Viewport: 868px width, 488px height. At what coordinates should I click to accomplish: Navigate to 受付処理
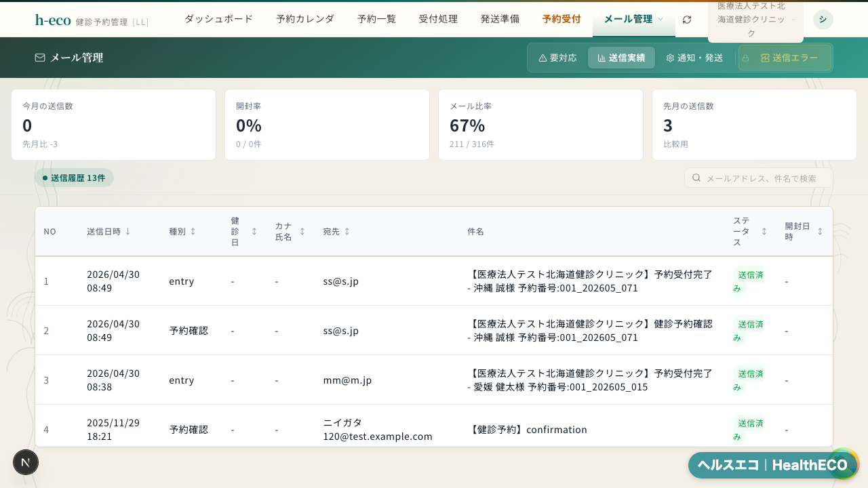(x=438, y=19)
